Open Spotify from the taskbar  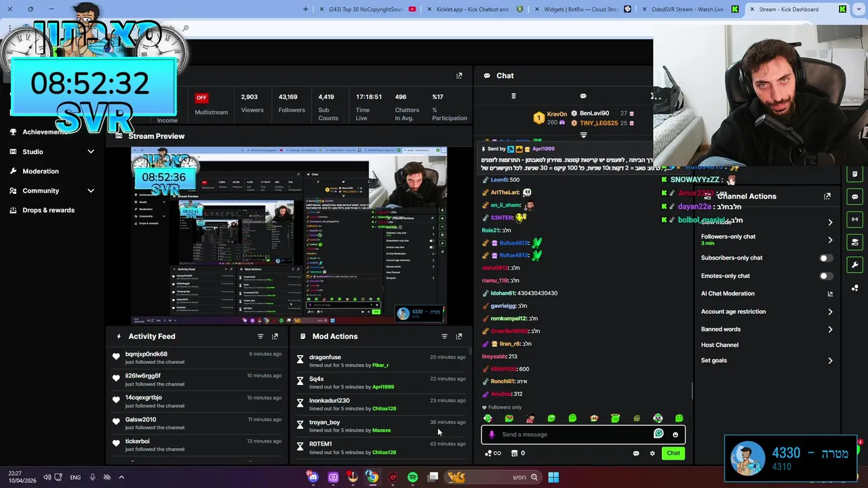coord(413,477)
